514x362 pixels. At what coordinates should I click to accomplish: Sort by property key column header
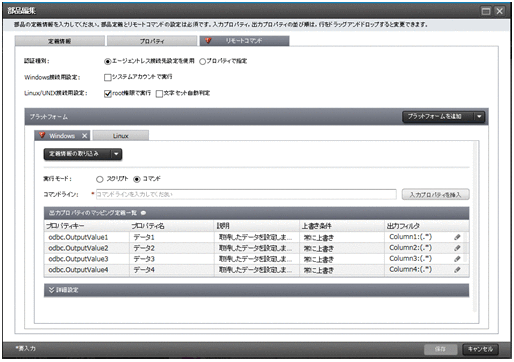pyautogui.click(x=87, y=226)
